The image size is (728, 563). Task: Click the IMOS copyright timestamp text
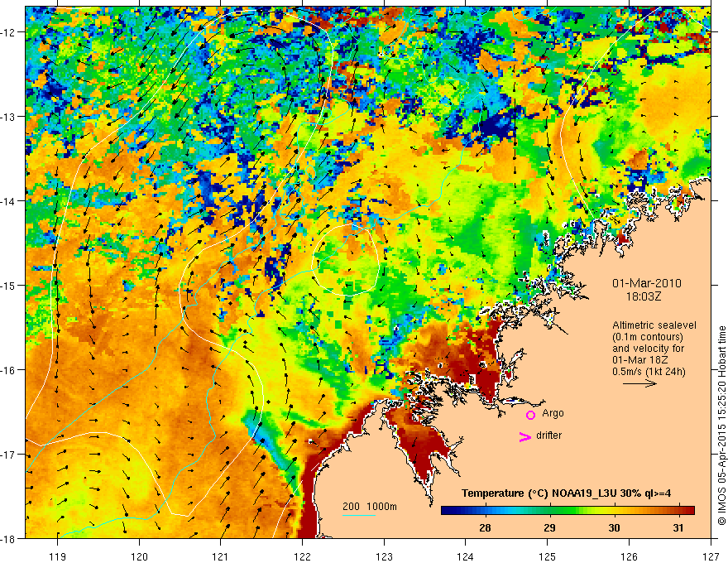[x=722, y=426]
